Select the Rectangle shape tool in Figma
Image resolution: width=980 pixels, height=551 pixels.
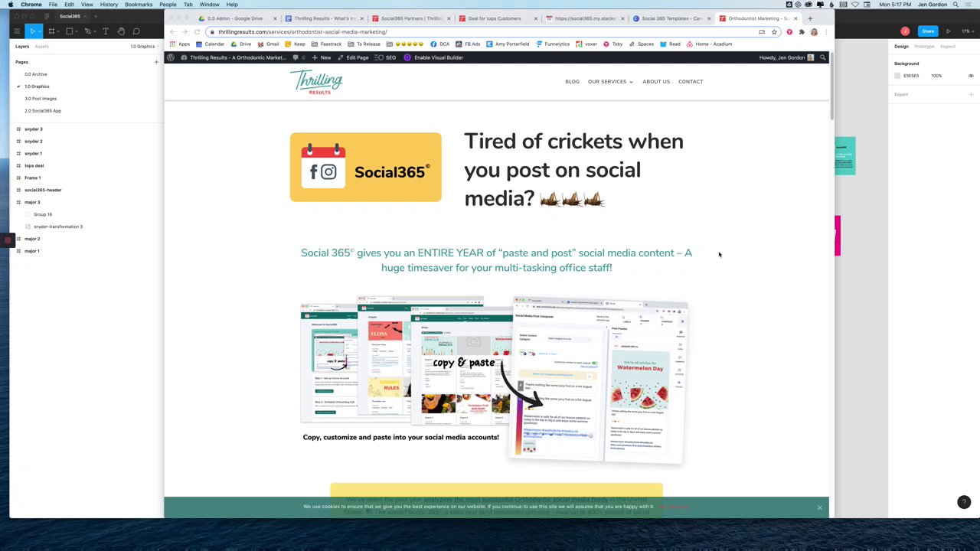tap(69, 31)
